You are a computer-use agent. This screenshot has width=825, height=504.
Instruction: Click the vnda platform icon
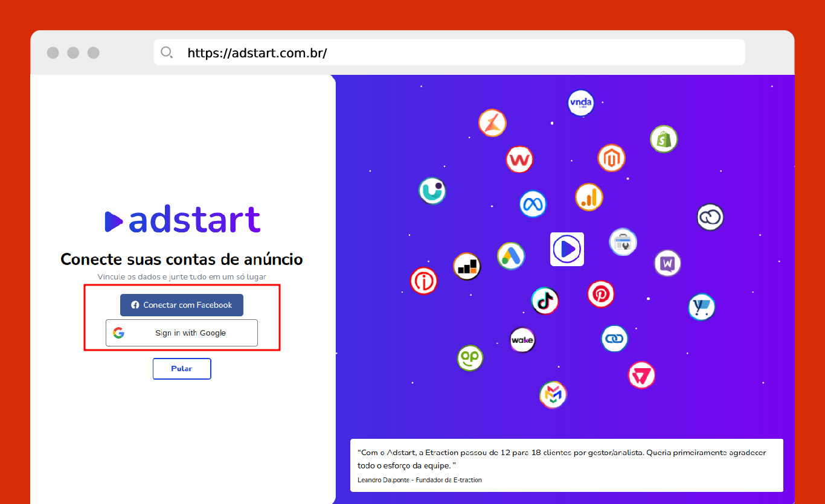(x=580, y=103)
